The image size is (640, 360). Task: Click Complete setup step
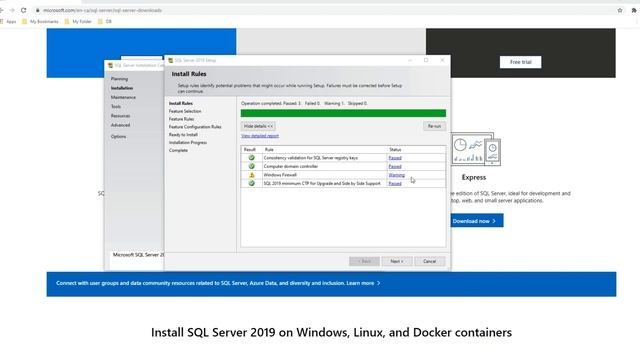click(178, 150)
